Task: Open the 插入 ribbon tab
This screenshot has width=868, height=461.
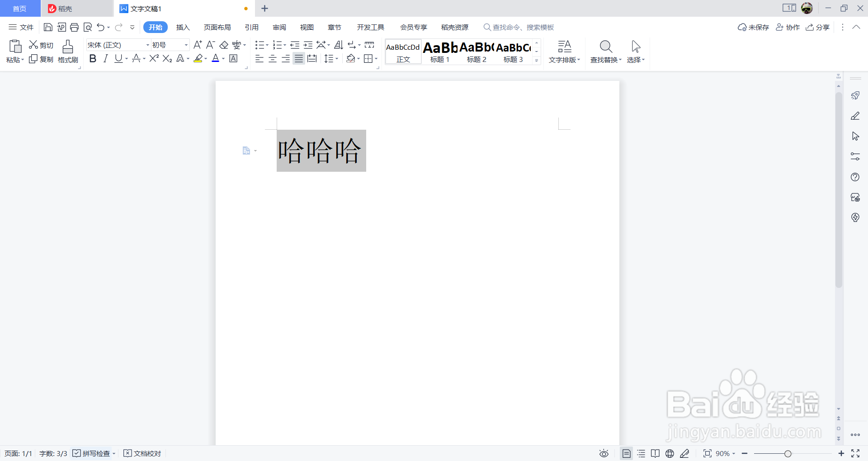Action: [183, 28]
